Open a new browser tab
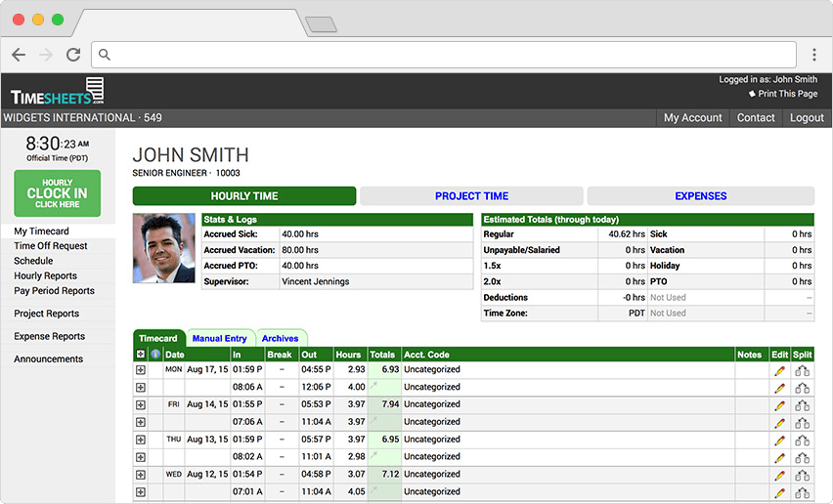Image resolution: width=833 pixels, height=504 pixels. 321,24
